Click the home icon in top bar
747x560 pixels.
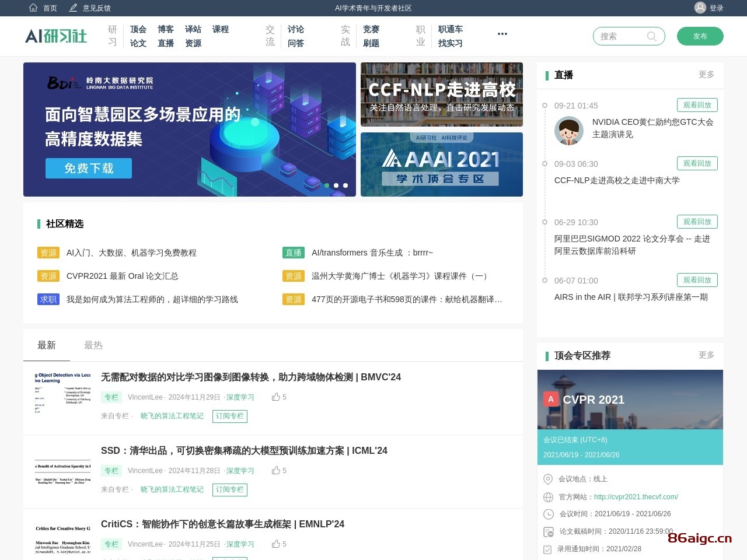pyautogui.click(x=33, y=8)
